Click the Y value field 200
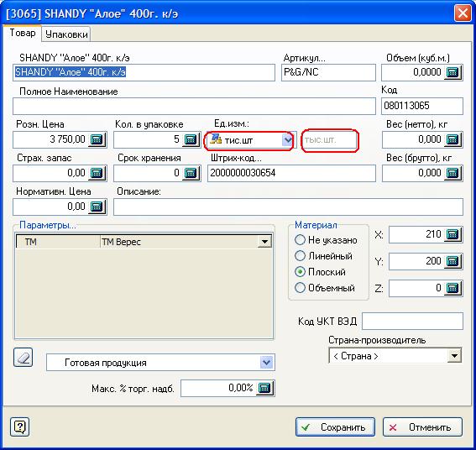476x450 pixels. [x=416, y=261]
